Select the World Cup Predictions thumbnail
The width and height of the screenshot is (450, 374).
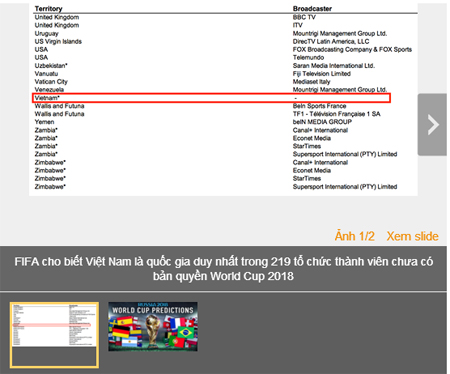click(x=153, y=326)
